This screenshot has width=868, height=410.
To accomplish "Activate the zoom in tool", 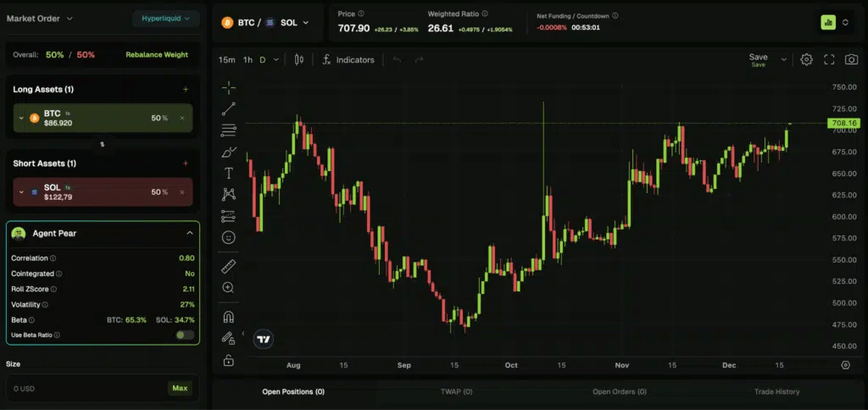I will (x=228, y=288).
